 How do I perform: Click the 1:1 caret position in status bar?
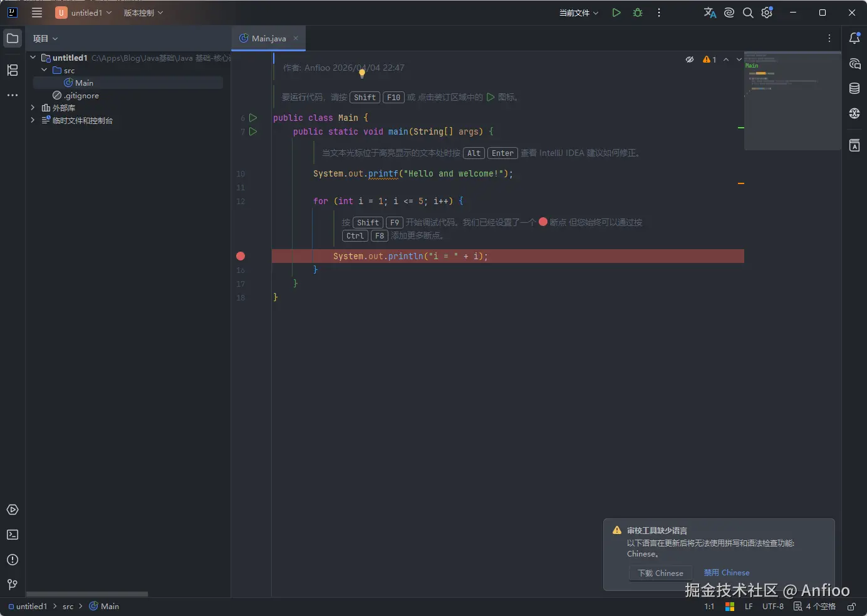click(x=709, y=607)
